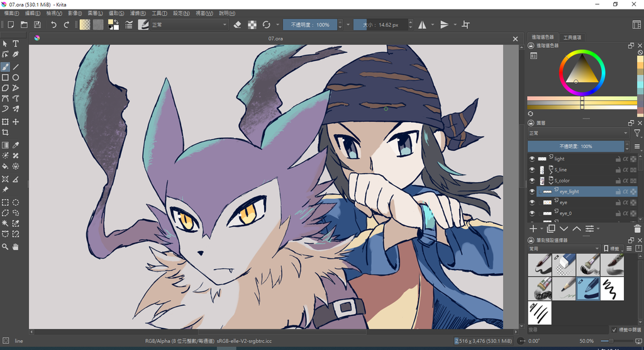Select the Move tool

point(16,122)
